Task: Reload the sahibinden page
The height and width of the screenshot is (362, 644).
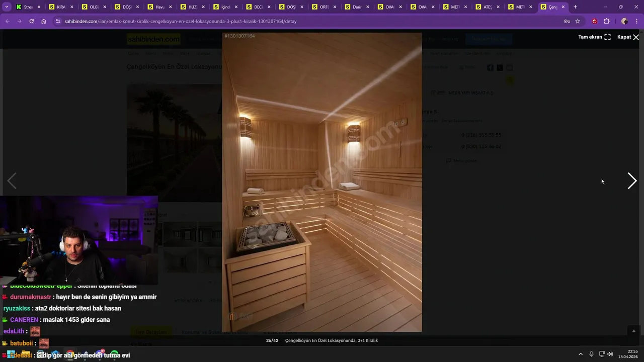Action: click(31, 21)
